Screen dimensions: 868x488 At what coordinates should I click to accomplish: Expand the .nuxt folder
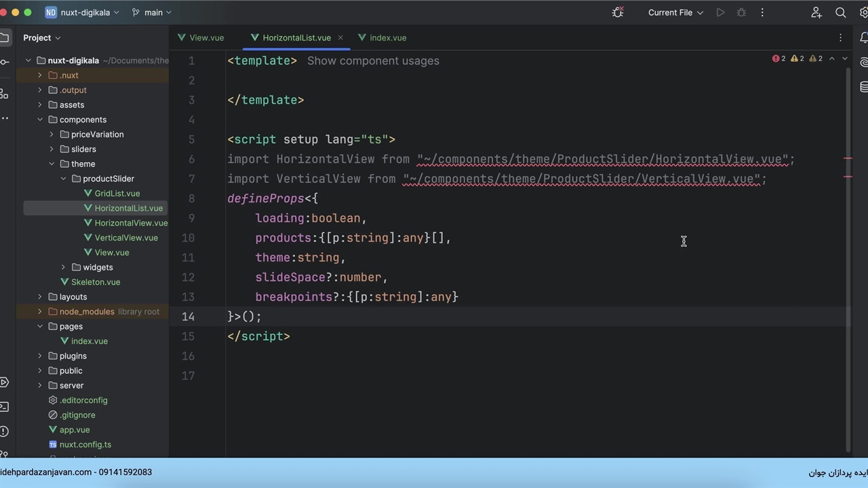[x=40, y=75]
